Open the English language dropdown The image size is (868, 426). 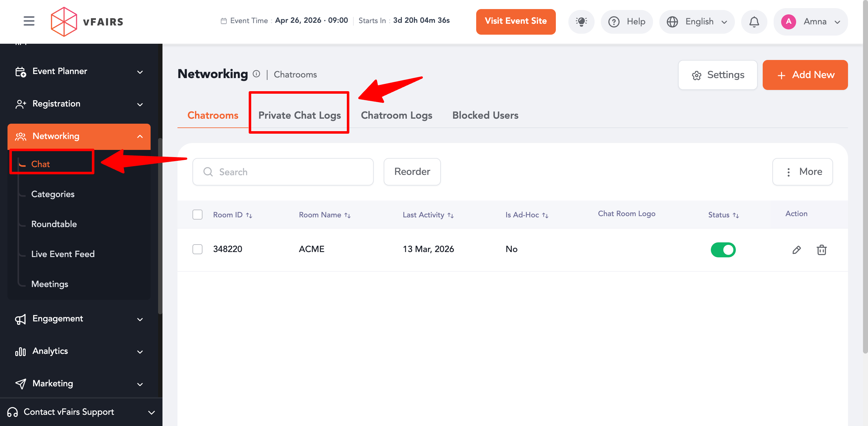tap(697, 22)
